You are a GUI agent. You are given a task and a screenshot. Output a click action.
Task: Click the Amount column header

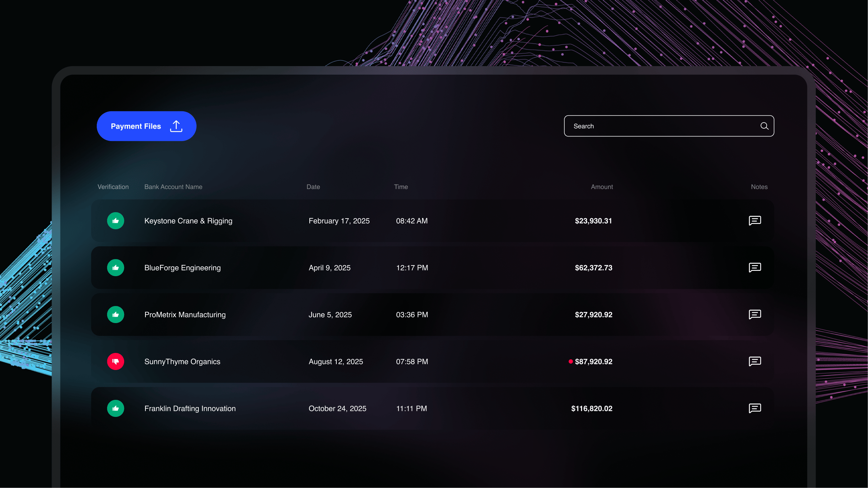tap(602, 187)
